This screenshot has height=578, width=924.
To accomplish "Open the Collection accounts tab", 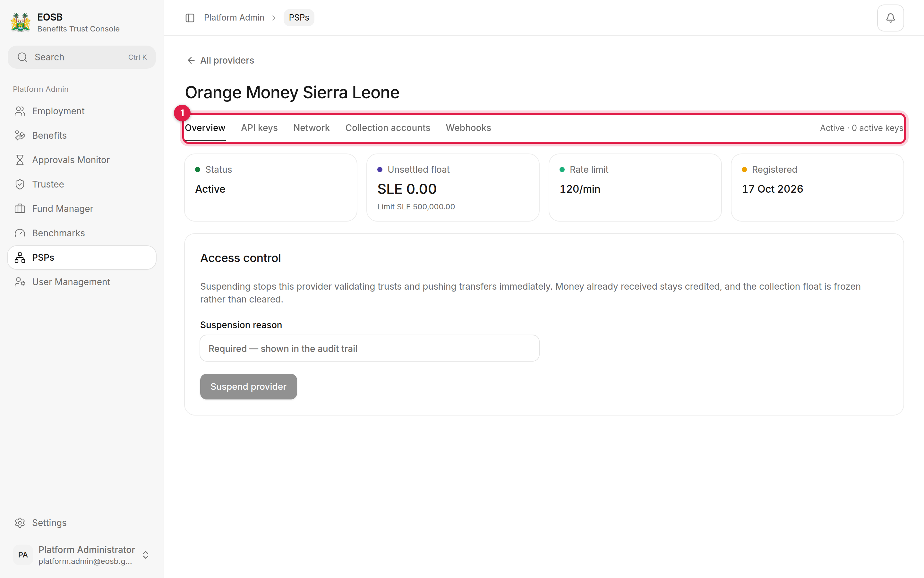I will [388, 128].
